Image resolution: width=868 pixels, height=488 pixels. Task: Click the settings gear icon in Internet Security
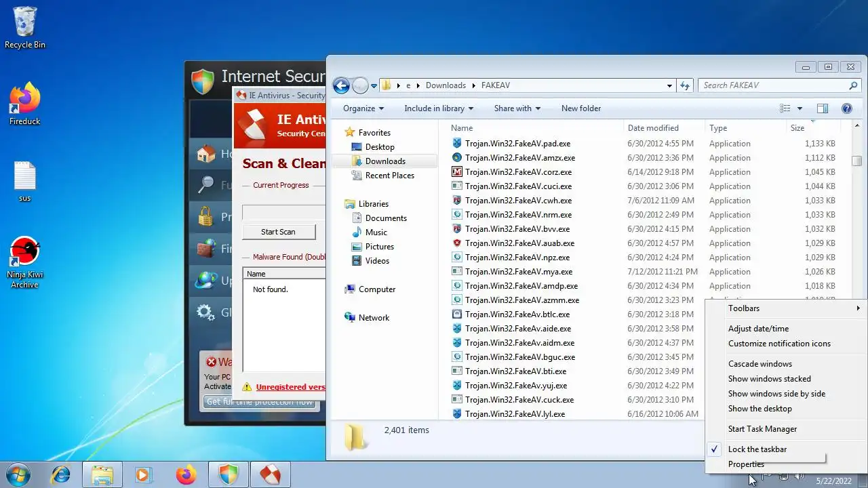coord(206,312)
